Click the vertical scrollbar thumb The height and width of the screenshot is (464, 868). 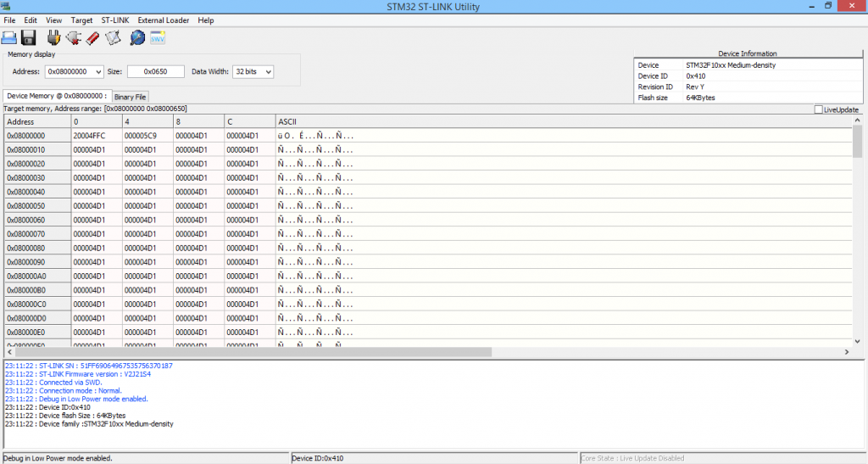click(x=857, y=141)
